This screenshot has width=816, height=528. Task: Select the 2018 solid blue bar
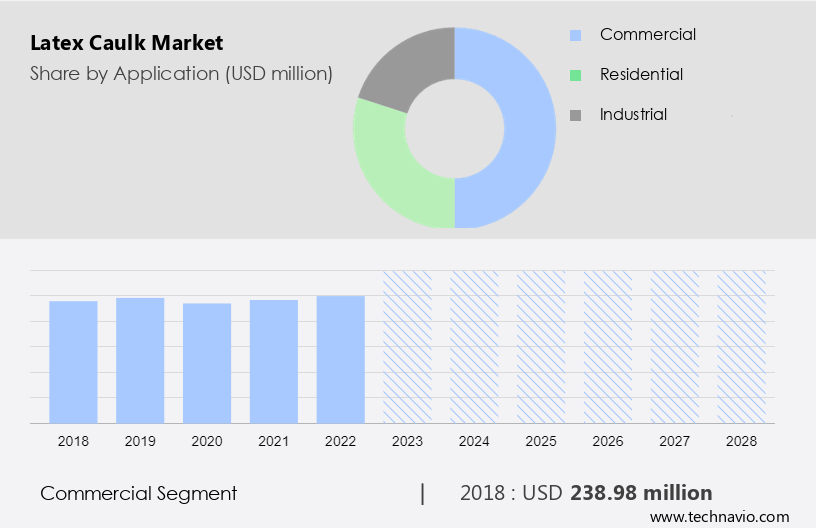click(x=73, y=361)
